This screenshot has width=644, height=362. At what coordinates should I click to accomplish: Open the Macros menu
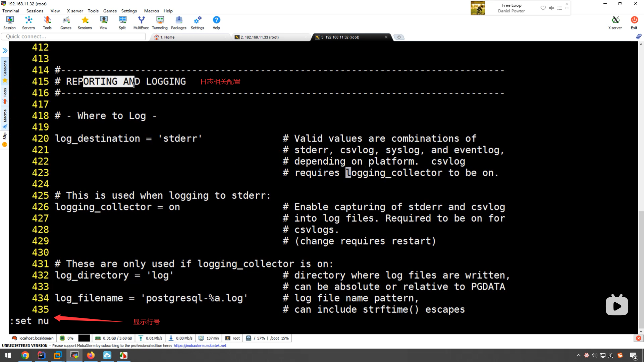coord(151,11)
